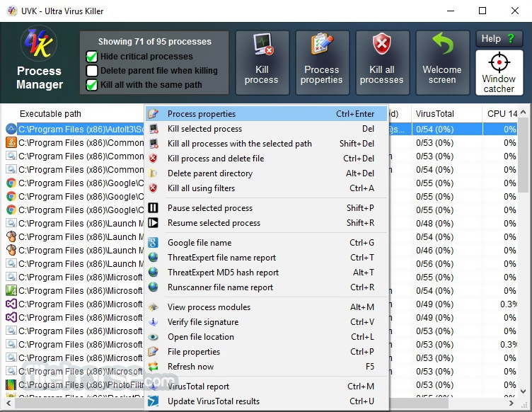
Task: Click the vertical scrollbar up arrow
Action: coord(524,112)
